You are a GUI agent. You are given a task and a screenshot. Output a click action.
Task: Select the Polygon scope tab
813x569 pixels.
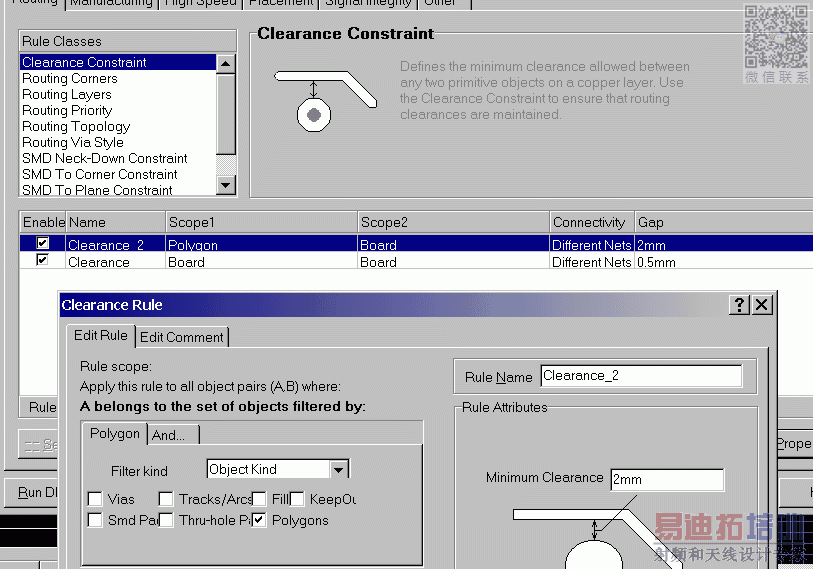(115, 434)
